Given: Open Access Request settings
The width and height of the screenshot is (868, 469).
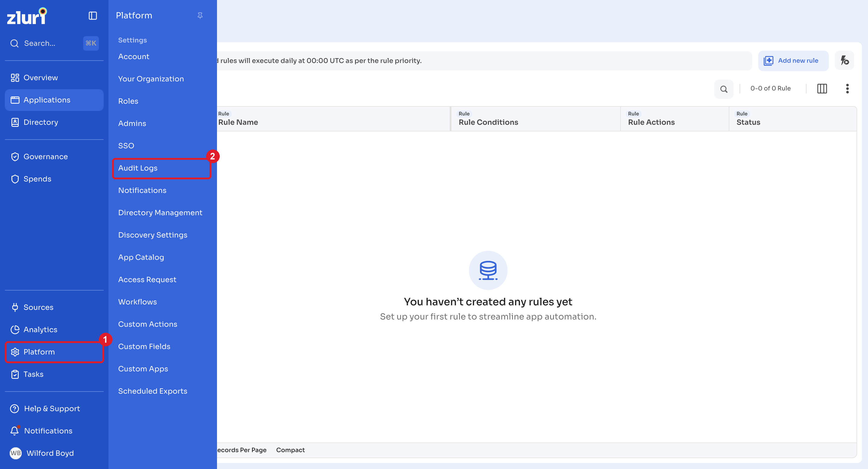Looking at the screenshot, I should pyautogui.click(x=147, y=280).
